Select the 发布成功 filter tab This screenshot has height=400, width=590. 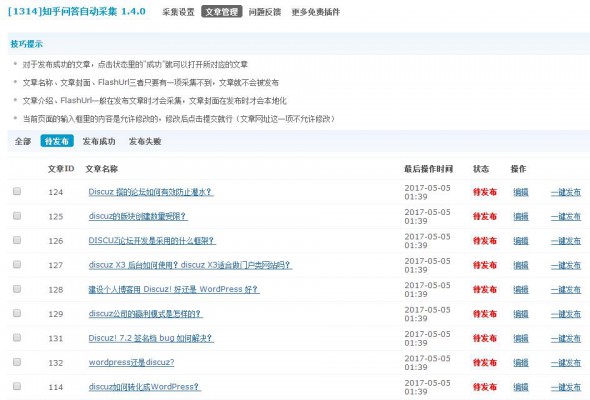click(x=99, y=141)
